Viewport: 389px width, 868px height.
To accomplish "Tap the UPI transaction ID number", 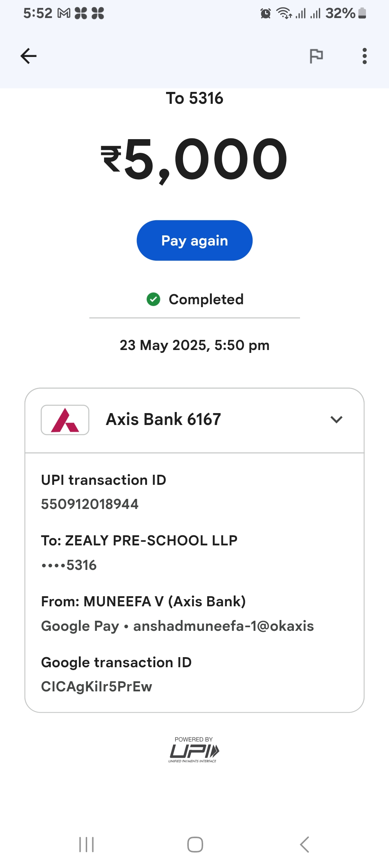I will 90,504.
